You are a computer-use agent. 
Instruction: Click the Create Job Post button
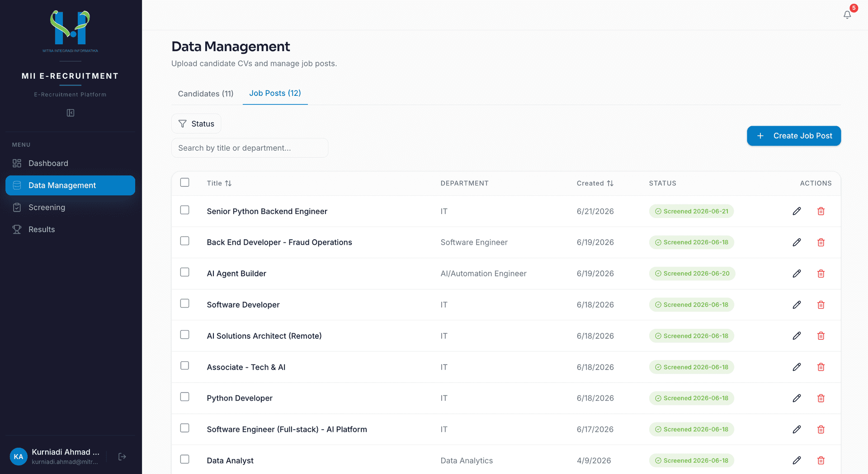pos(794,136)
